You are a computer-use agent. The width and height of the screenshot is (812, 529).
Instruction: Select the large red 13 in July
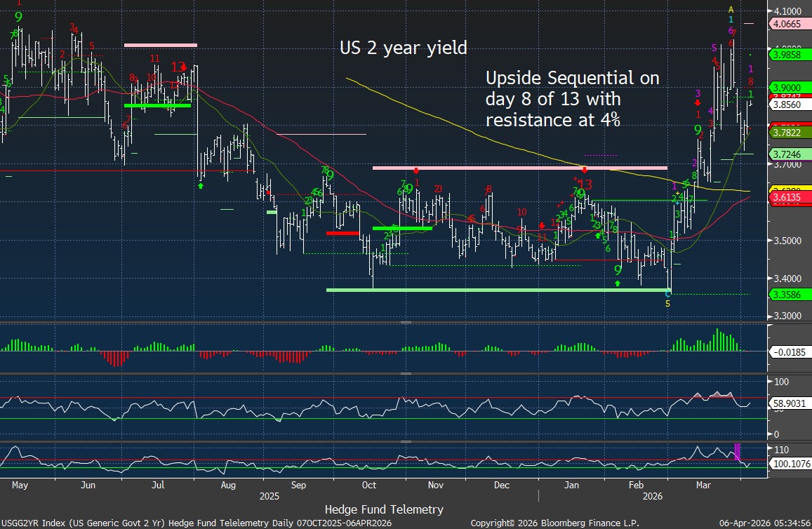177,67
